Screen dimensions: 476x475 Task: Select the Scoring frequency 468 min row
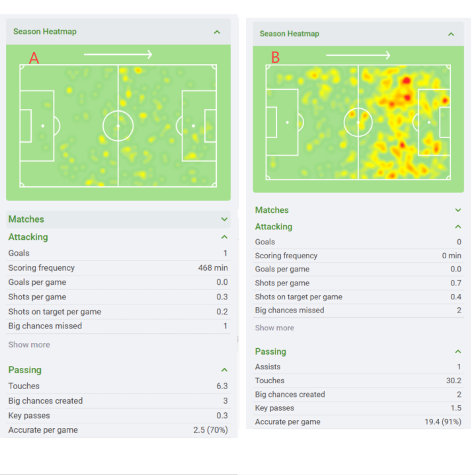coord(118,268)
